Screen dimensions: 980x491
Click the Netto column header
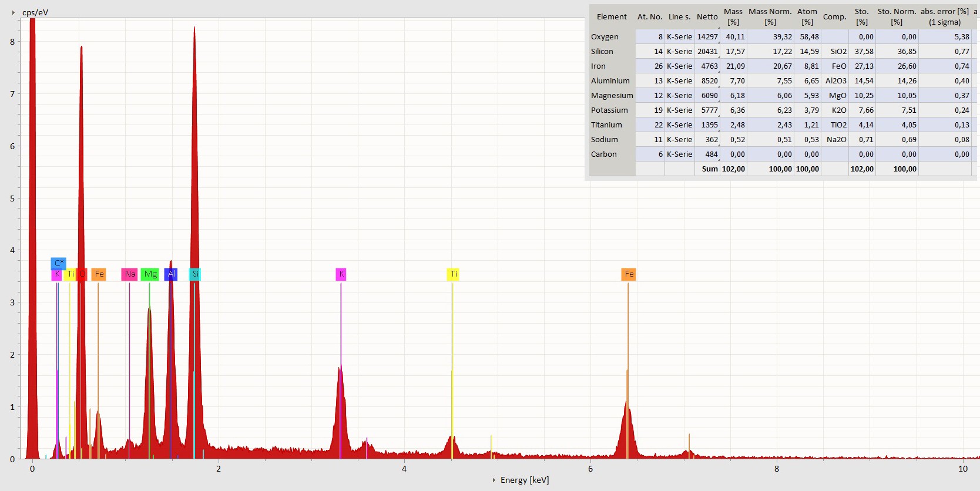coord(707,17)
